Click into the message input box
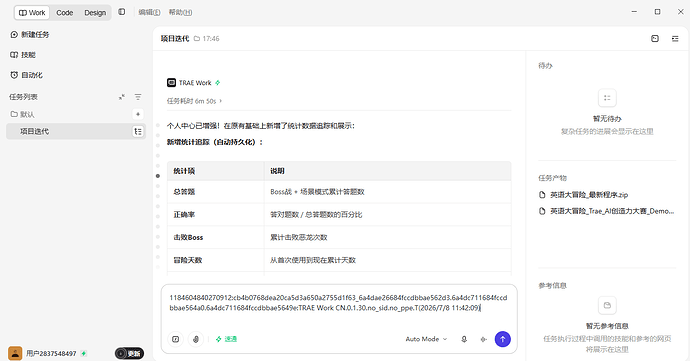This screenshot has width=690, height=361. click(x=339, y=303)
